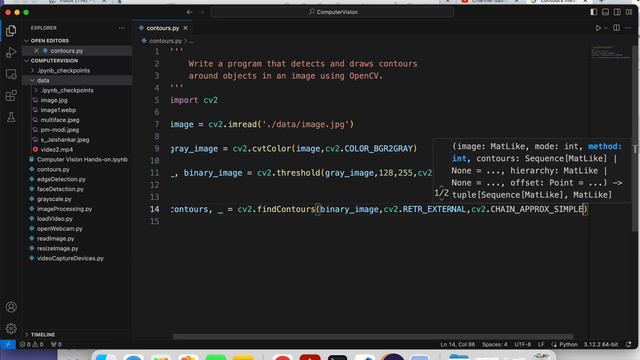The width and height of the screenshot is (640, 360).
Task: Open contours.py in the folder tree
Action: point(53,169)
